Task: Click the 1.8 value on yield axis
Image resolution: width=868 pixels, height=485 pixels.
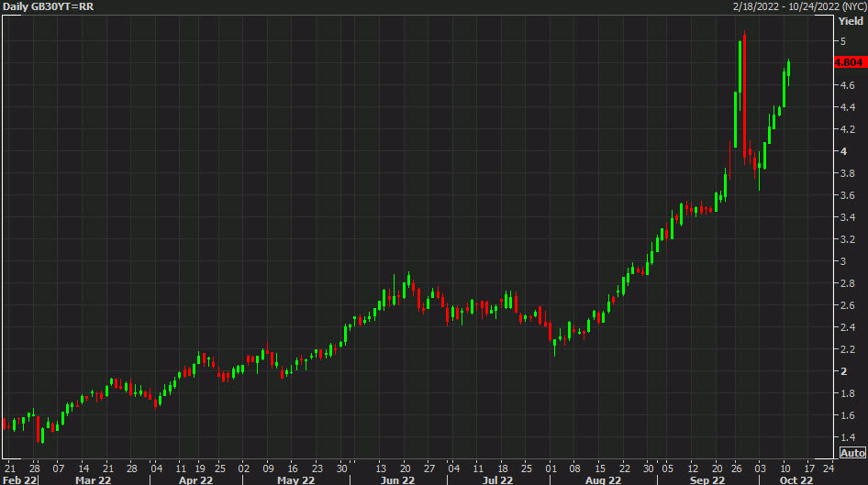Action: (847, 393)
